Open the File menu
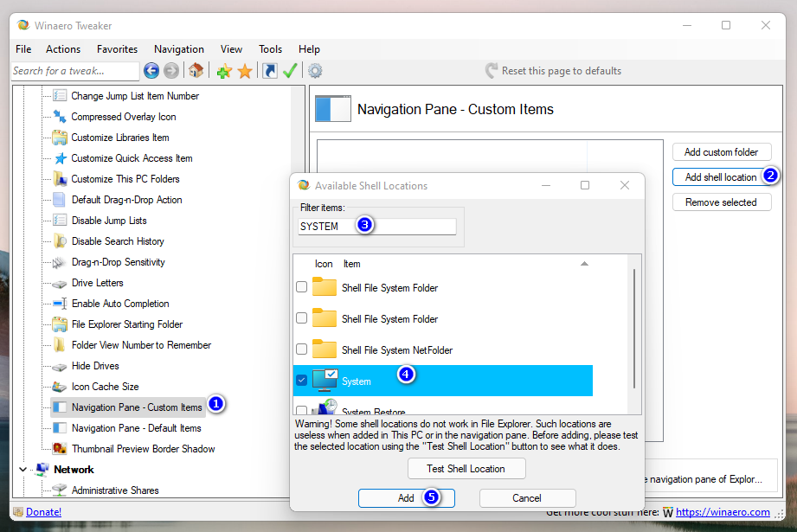797x532 pixels. coord(23,49)
